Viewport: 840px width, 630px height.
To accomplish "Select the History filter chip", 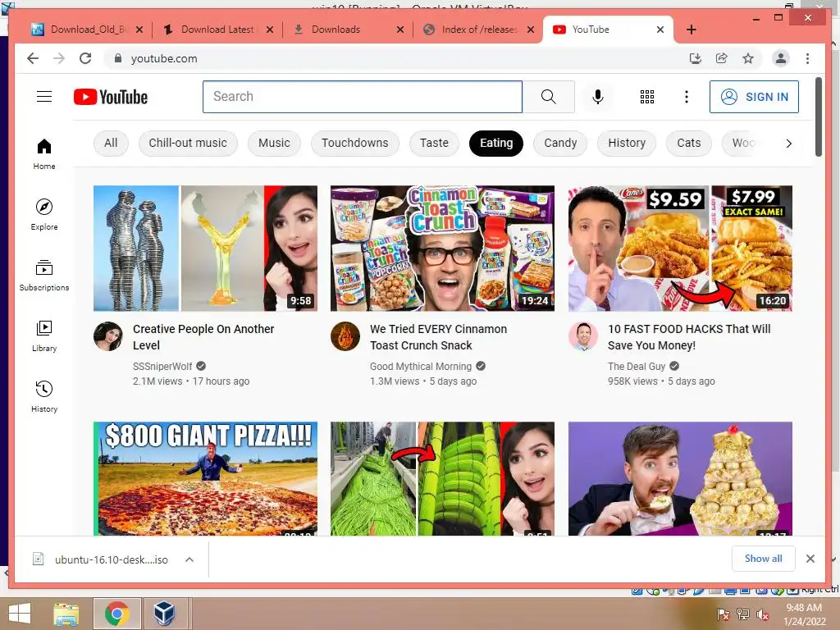I will click(x=626, y=143).
